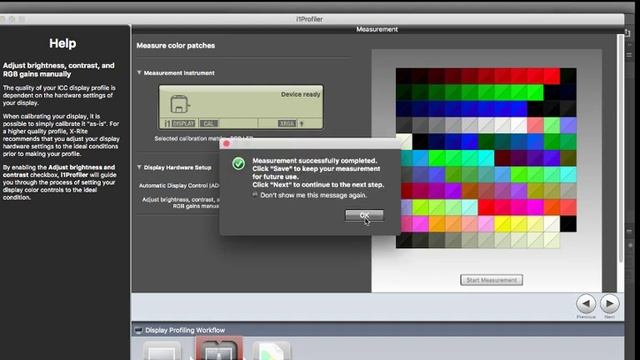The height and width of the screenshot is (360, 640).
Task: Click the Display Profiling Workflow monitor icon
Action: pyautogui.click(x=138, y=330)
